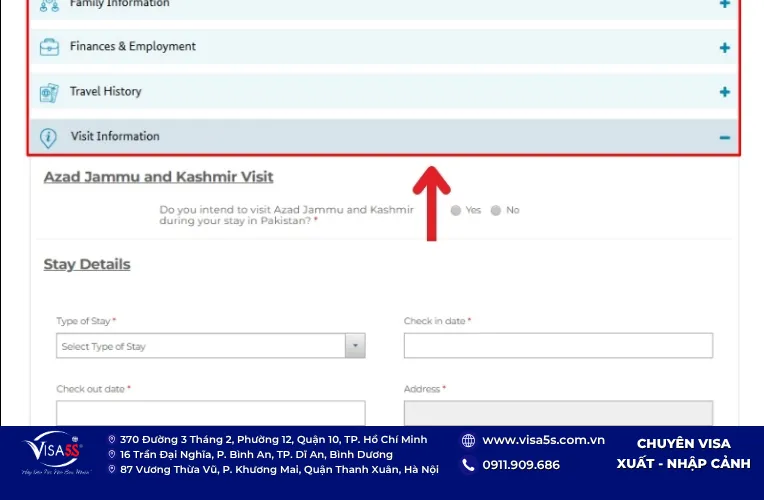This screenshot has width=764, height=500.
Task: Click the Check out date field
Action: click(210, 413)
